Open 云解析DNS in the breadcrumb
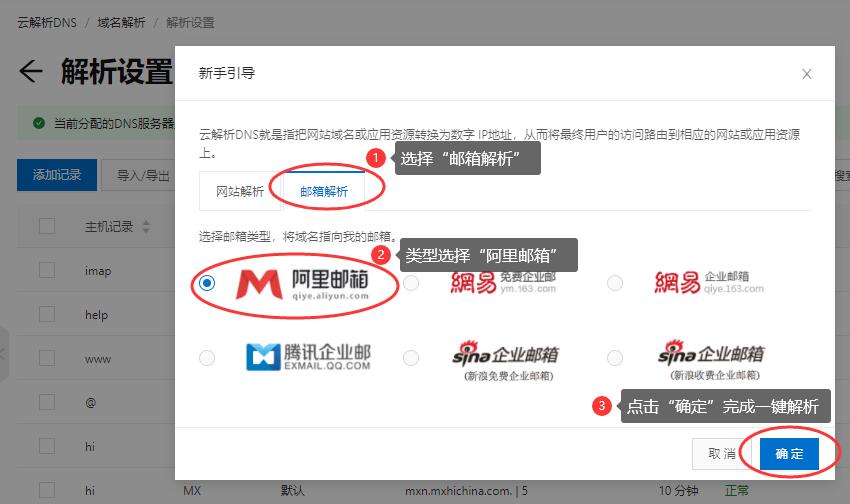The image size is (850, 504). [x=47, y=23]
